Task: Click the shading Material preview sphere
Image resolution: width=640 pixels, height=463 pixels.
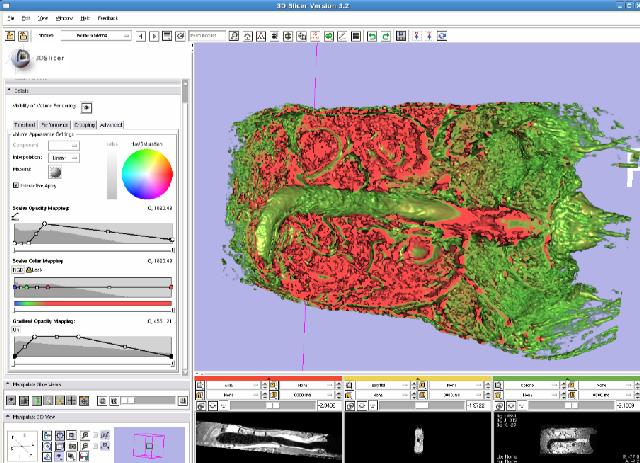Action: (55, 170)
